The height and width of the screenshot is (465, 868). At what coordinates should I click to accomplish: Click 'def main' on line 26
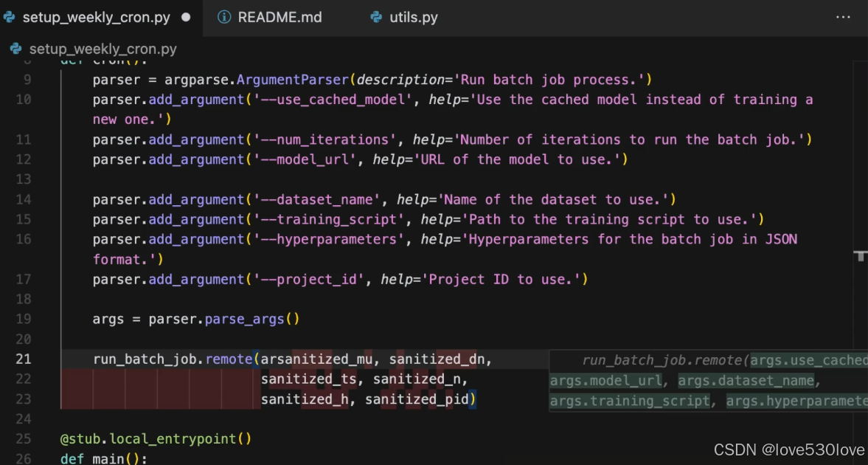[92, 459]
